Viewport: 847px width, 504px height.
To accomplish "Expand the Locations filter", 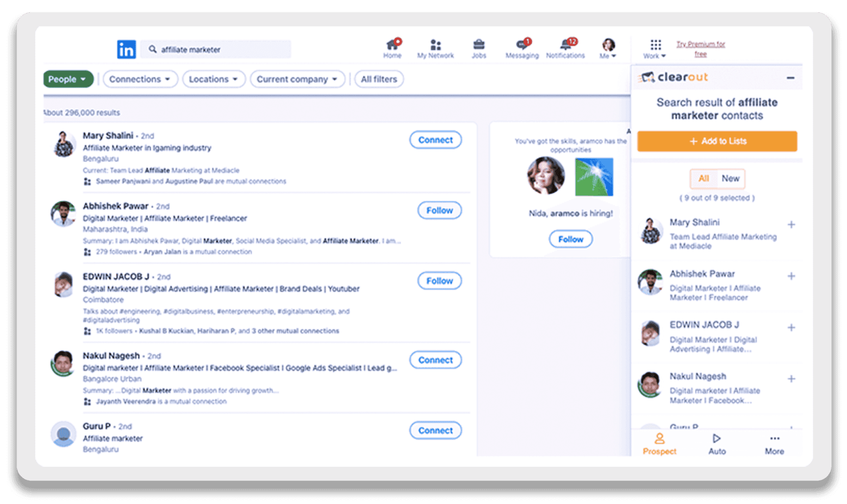I will click(214, 79).
